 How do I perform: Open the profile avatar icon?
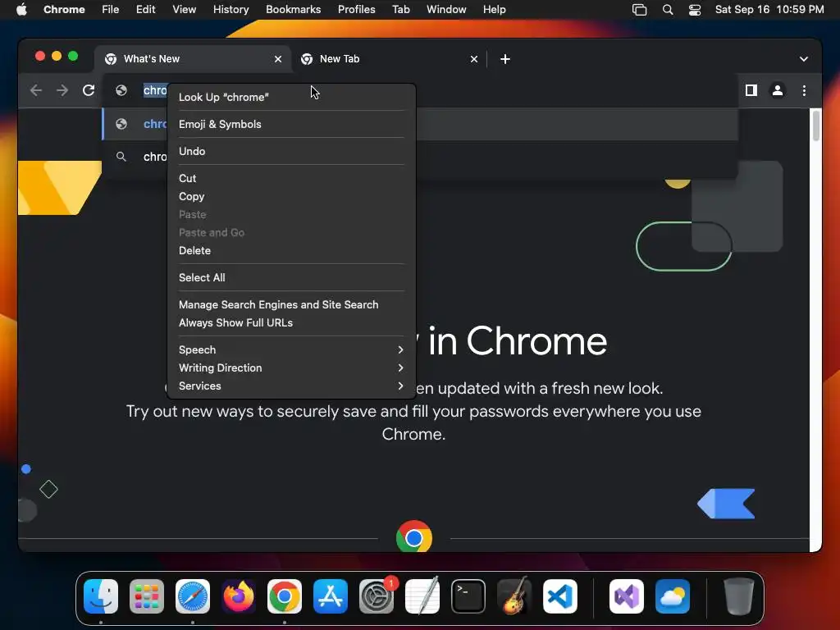tap(778, 90)
